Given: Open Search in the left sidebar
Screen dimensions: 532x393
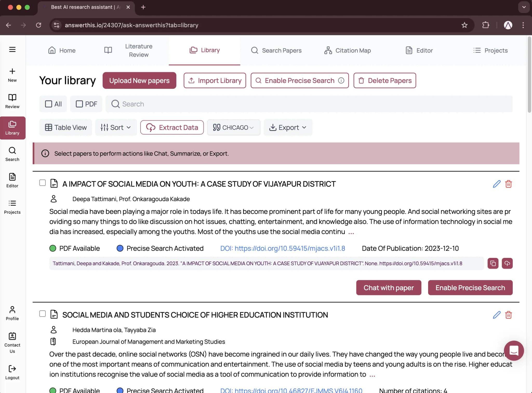Looking at the screenshot, I should (x=12, y=154).
